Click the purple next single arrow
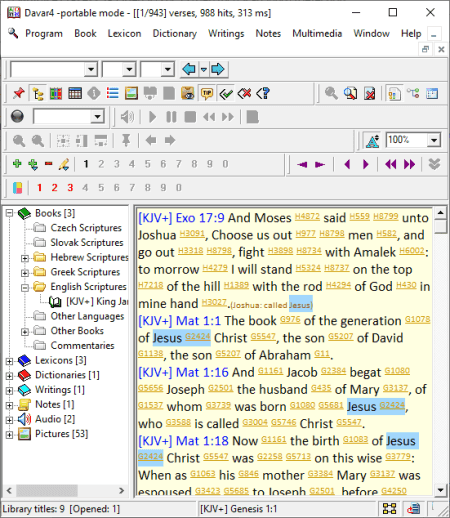The width and height of the screenshot is (450, 518). [x=366, y=164]
